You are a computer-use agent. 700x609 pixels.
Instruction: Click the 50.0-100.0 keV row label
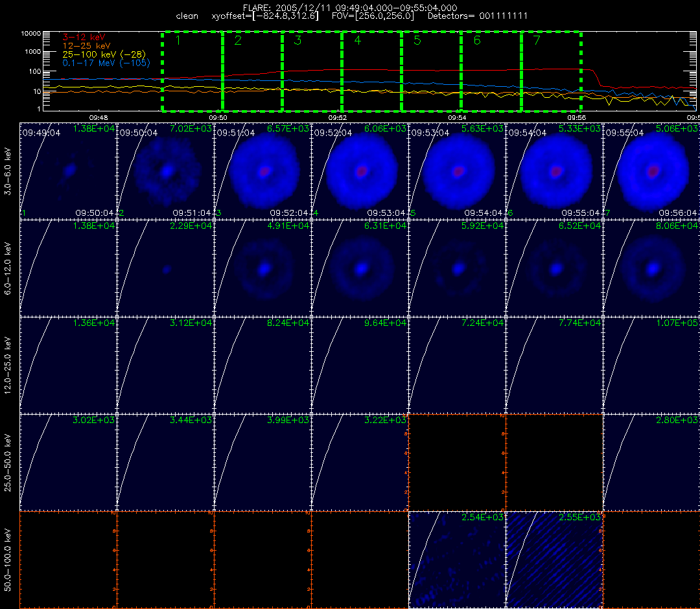(x=8, y=560)
